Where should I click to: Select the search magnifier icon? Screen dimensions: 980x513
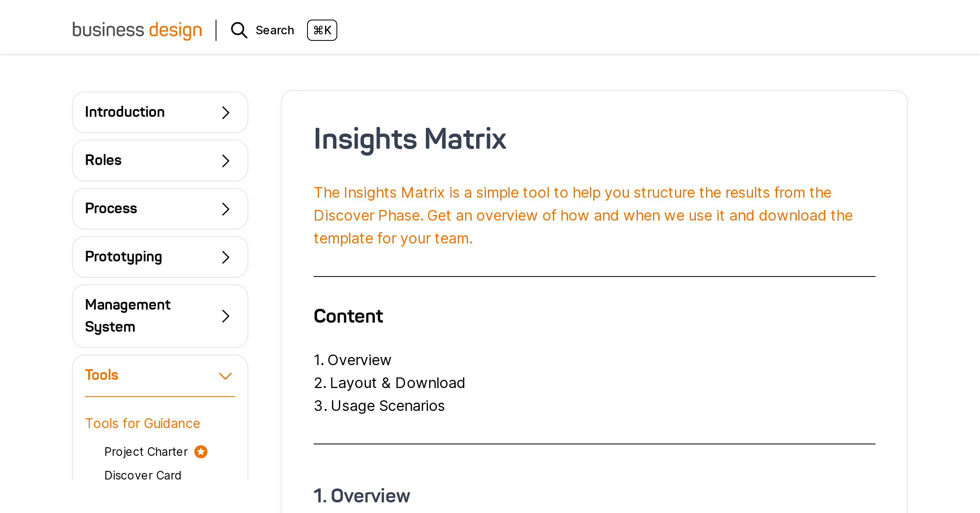(x=239, y=30)
